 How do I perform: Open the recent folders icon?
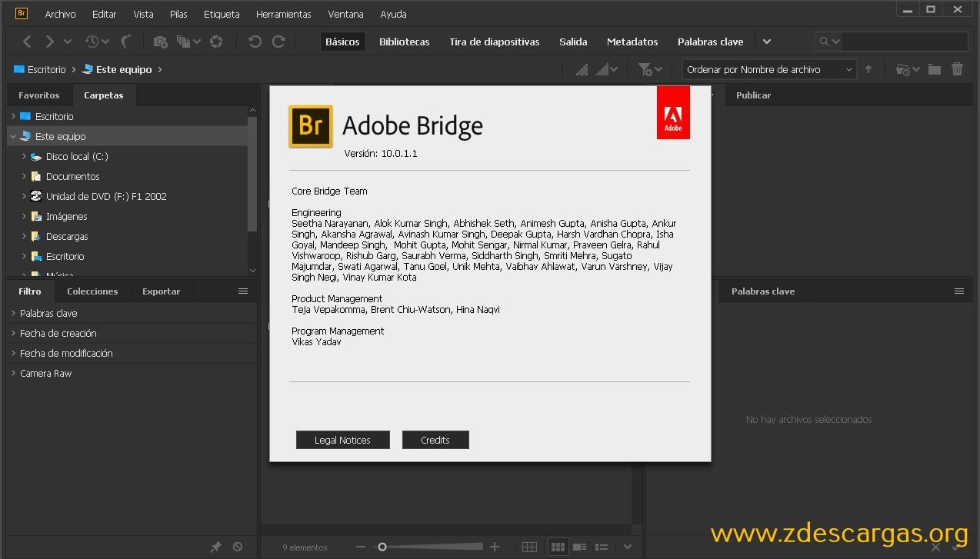click(908, 69)
